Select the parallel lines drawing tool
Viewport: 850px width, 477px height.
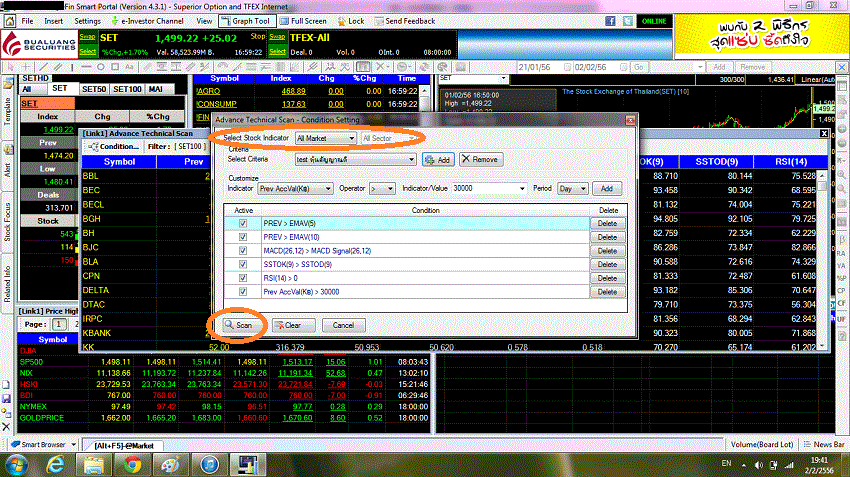58,67
